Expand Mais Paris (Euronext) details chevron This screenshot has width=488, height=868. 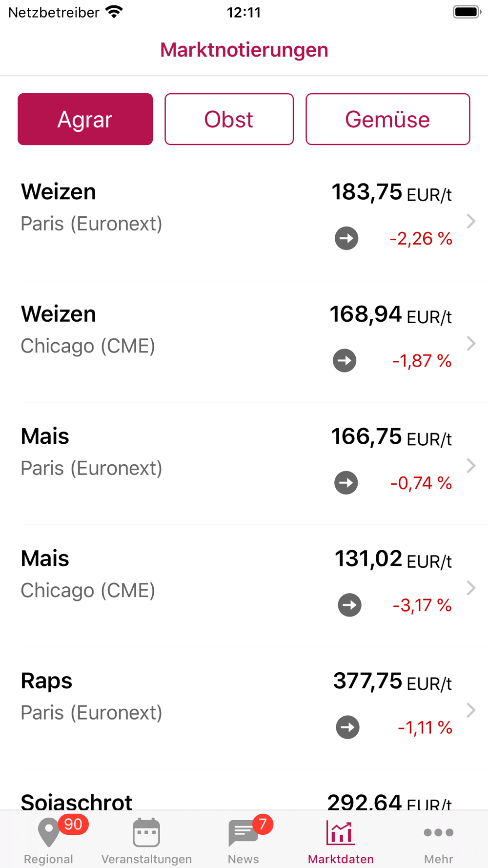(471, 466)
